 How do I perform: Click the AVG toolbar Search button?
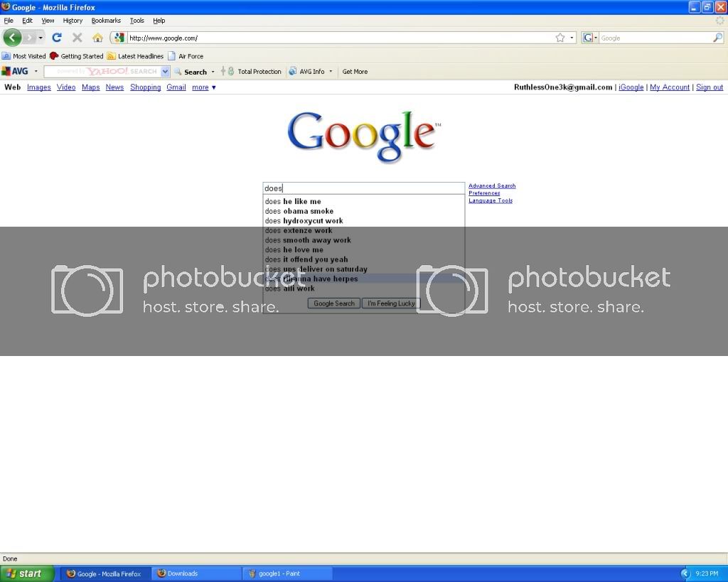point(191,72)
